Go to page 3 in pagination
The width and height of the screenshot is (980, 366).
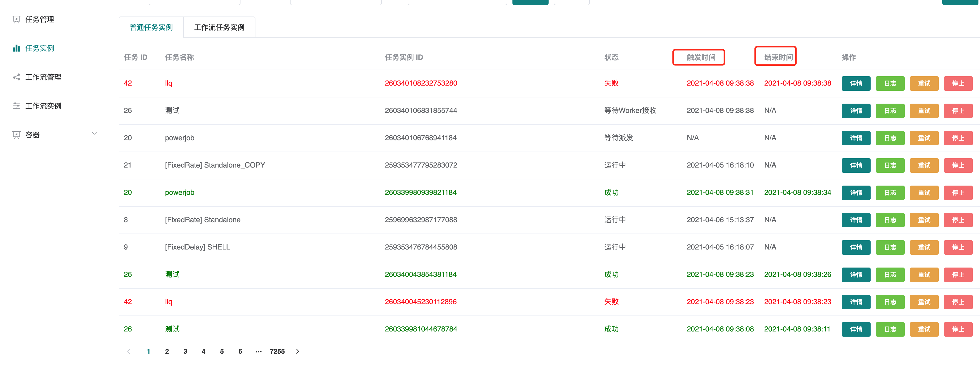(185, 352)
